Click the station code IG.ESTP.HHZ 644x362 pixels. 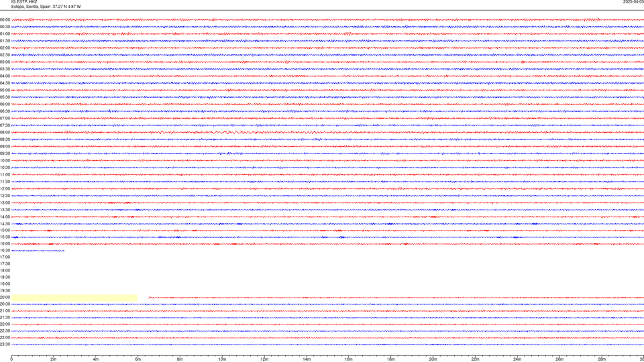click(x=24, y=1)
